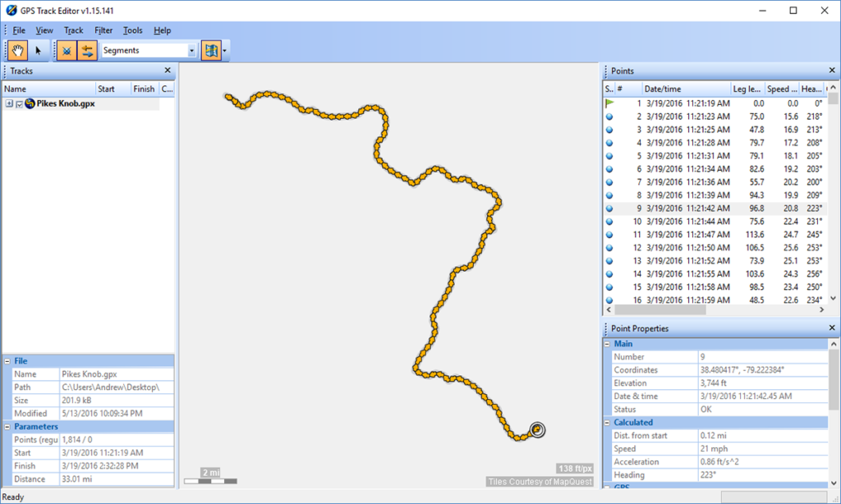The height and width of the screenshot is (504, 841).
Task: Open the map source dropdown arrow
Action: point(225,50)
